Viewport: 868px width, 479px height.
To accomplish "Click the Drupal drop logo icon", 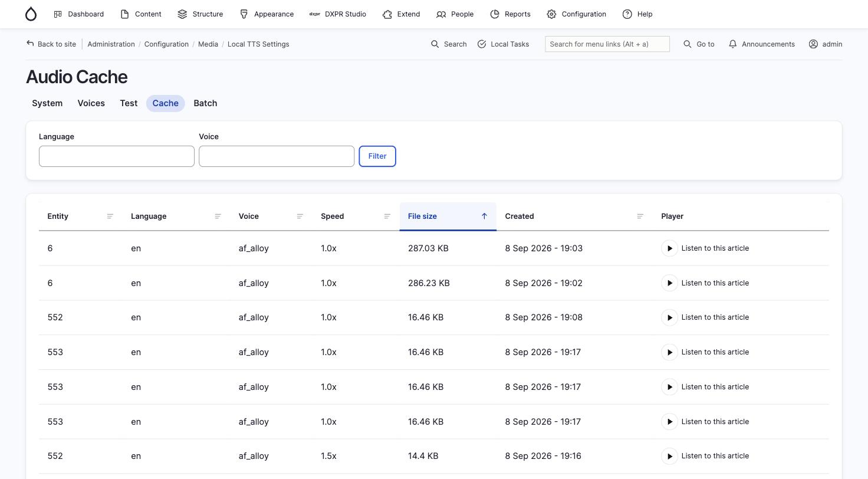I will [31, 14].
